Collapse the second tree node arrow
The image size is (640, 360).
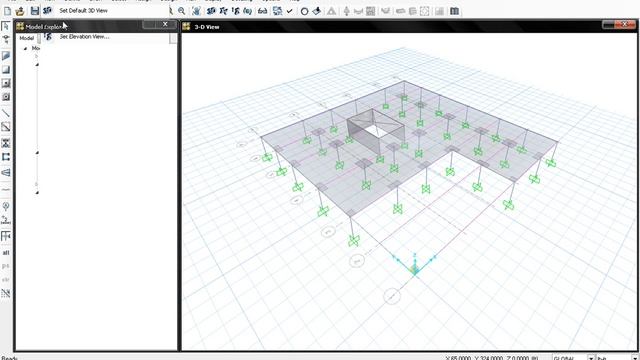(x=37, y=64)
